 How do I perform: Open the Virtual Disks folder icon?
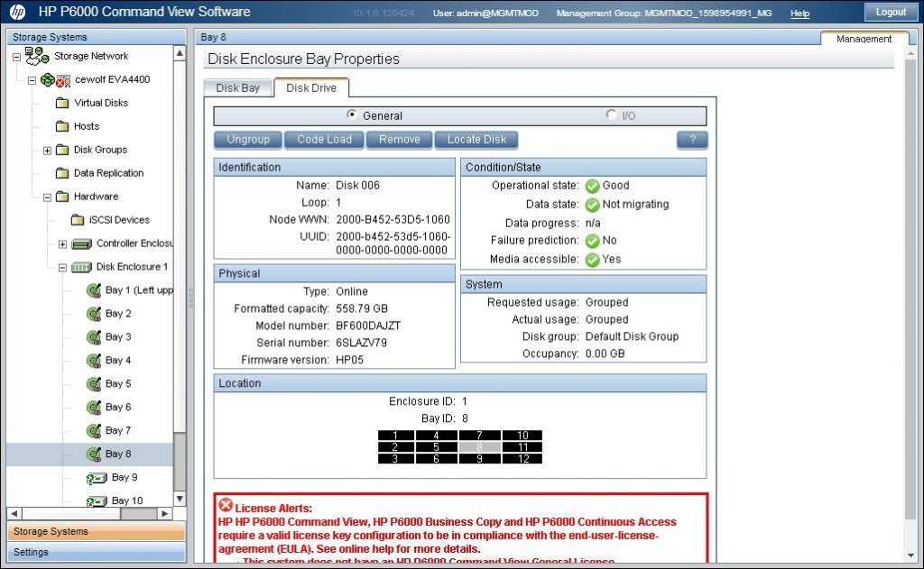tap(62, 103)
